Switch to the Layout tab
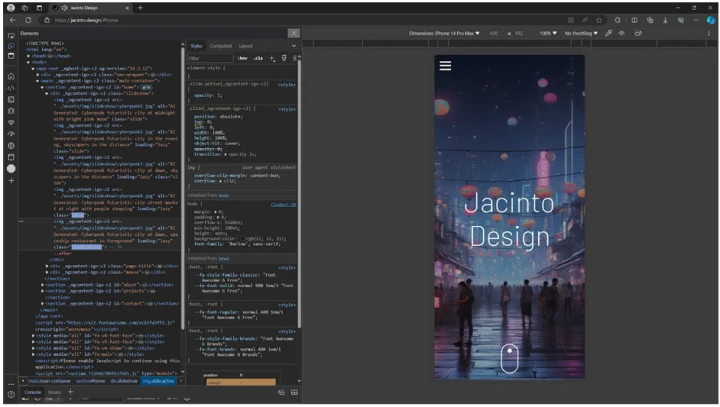Image resolution: width=720 pixels, height=407 pixels. (x=246, y=46)
